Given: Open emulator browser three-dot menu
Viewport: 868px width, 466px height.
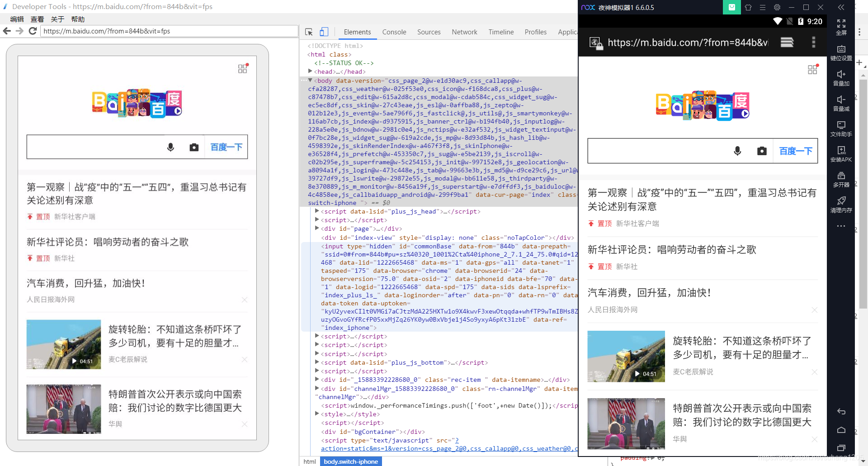Looking at the screenshot, I should [814, 43].
